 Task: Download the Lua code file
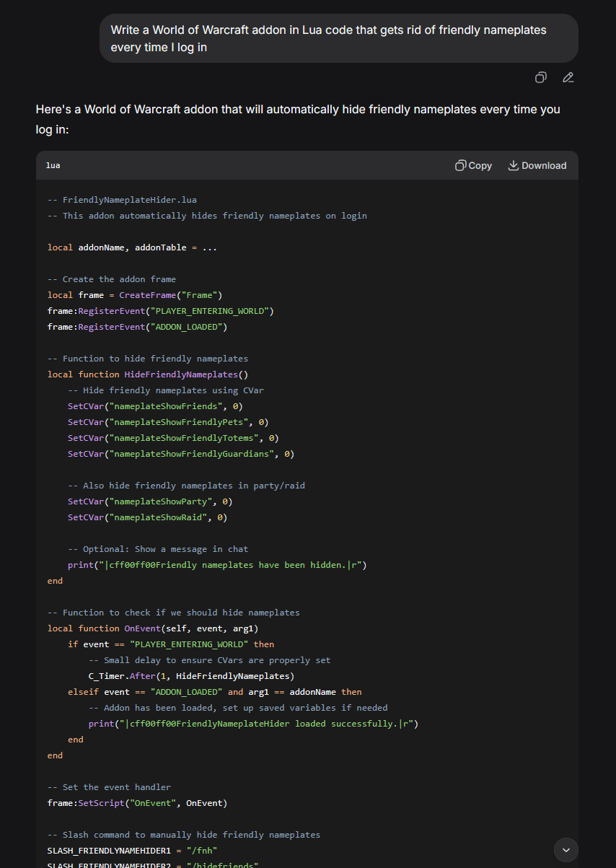point(537,165)
